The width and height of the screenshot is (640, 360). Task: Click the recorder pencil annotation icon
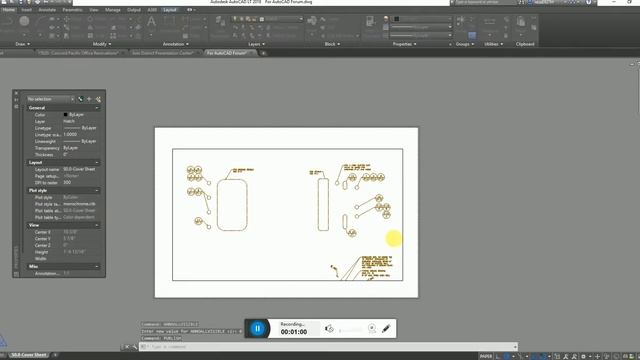(x=386, y=329)
